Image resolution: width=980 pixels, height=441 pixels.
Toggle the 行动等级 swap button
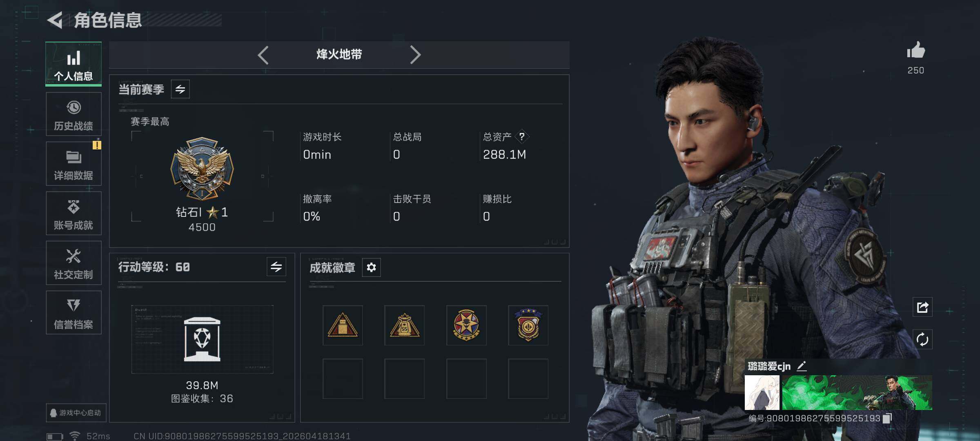point(276,267)
